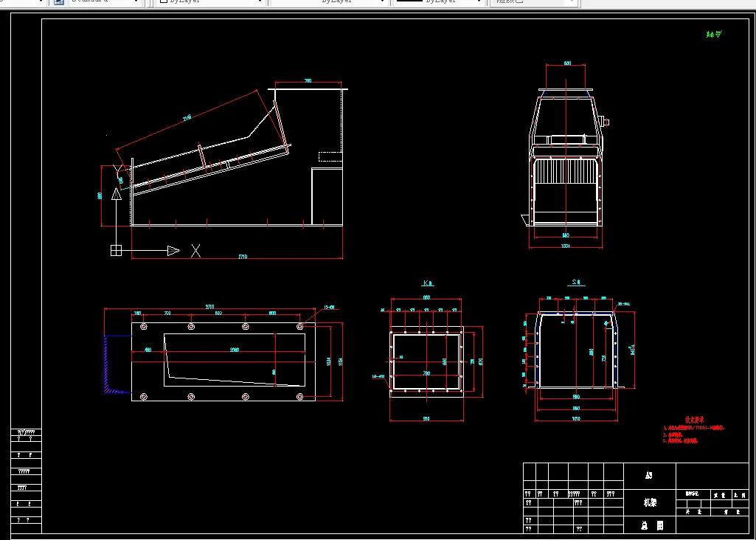Open the ByLayer color control dropdown
Image resolution: width=756 pixels, height=540 pixels.
[x=211, y=2]
